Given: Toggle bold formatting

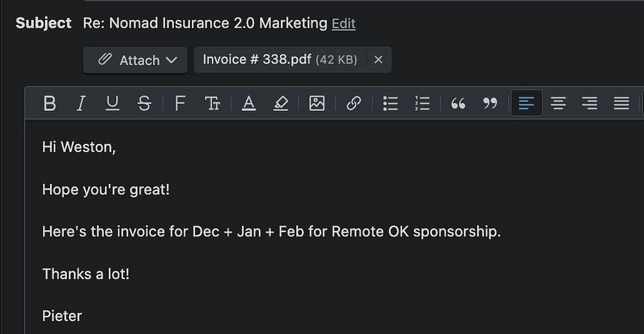Looking at the screenshot, I should pos(50,103).
